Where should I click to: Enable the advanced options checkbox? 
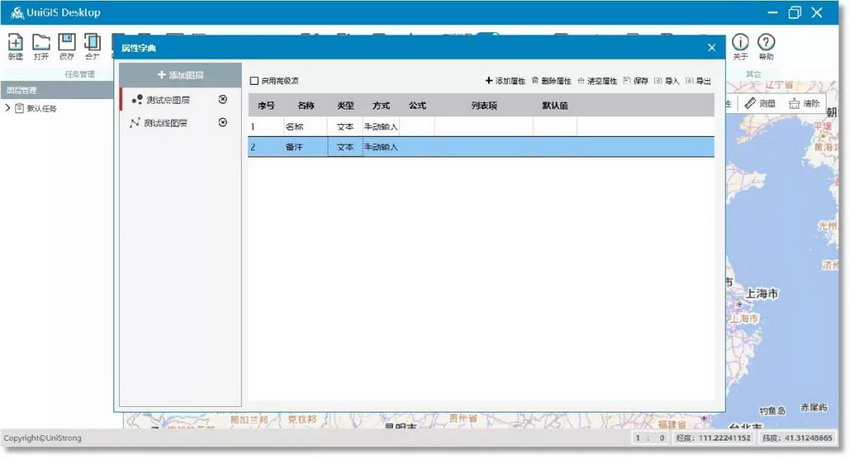254,81
